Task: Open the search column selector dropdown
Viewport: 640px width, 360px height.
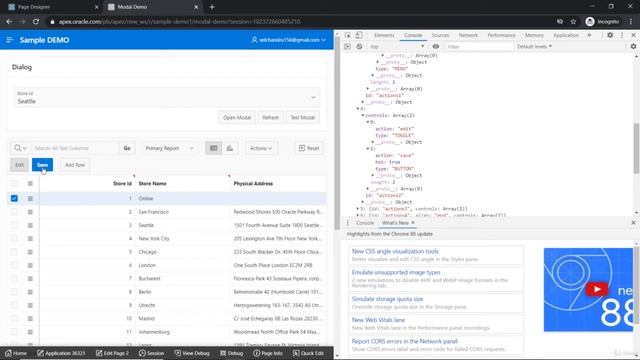Action: (x=20, y=148)
